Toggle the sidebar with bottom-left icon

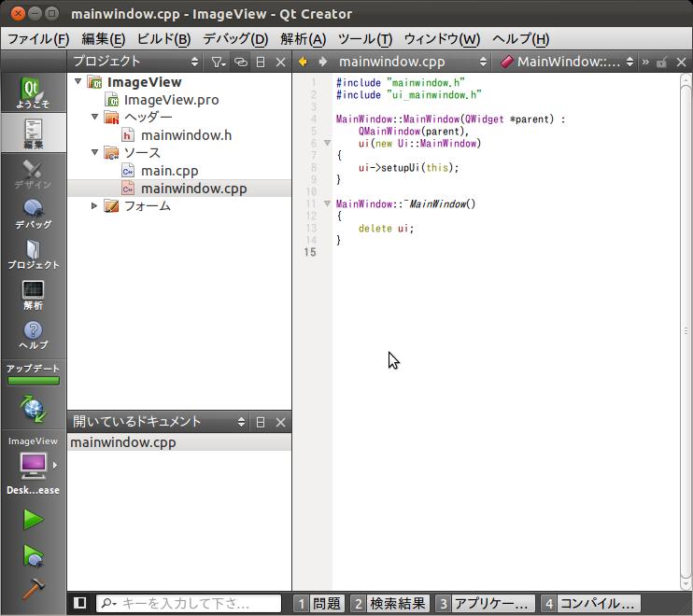(80, 603)
